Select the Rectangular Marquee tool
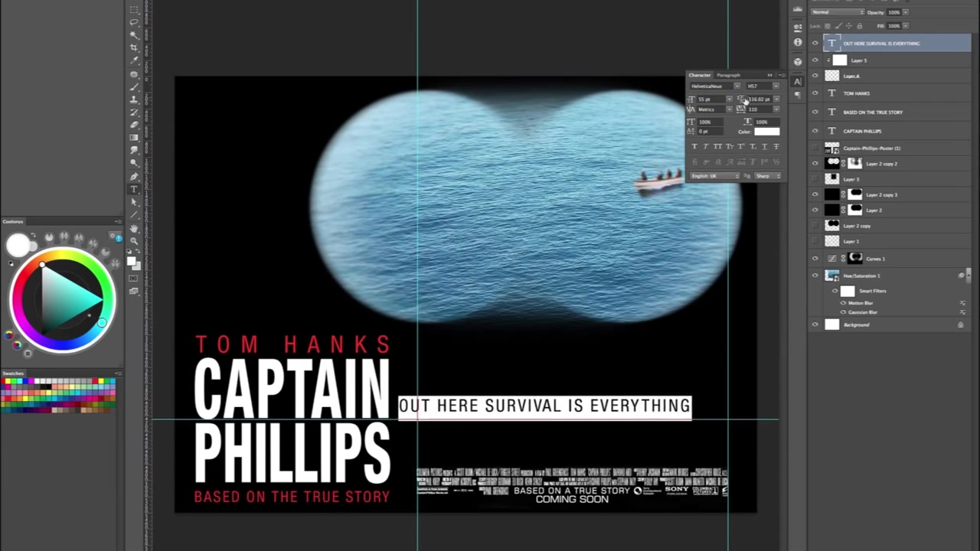 click(x=134, y=10)
